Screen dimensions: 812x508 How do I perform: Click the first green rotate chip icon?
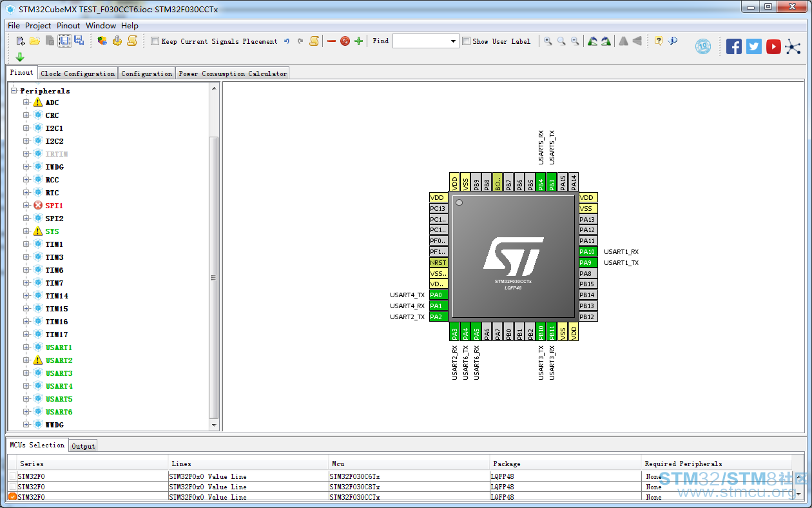tap(592, 41)
